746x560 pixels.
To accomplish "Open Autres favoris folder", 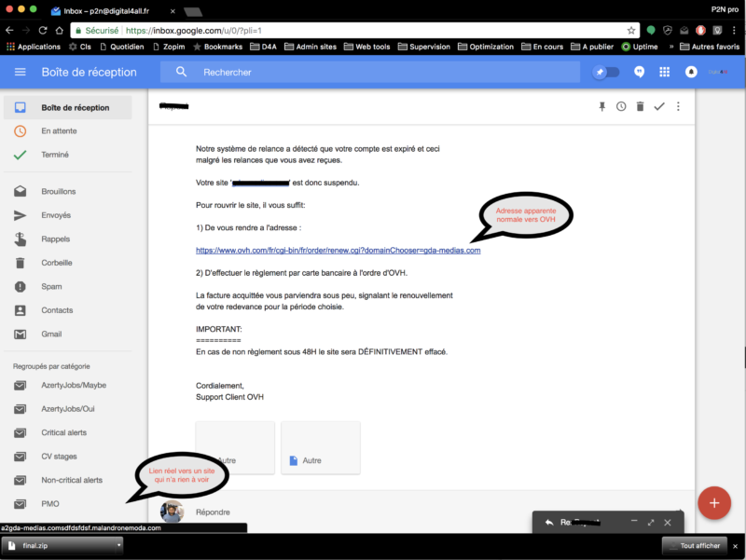I will click(x=710, y=47).
